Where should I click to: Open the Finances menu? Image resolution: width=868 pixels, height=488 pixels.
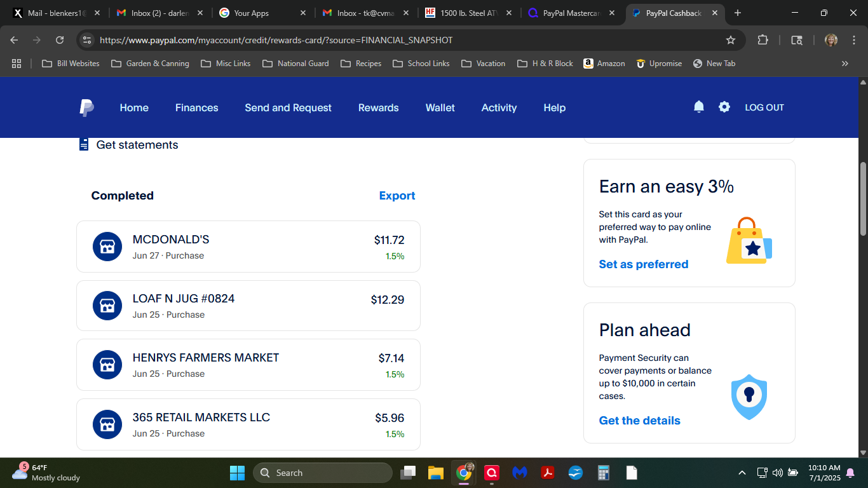click(x=196, y=108)
